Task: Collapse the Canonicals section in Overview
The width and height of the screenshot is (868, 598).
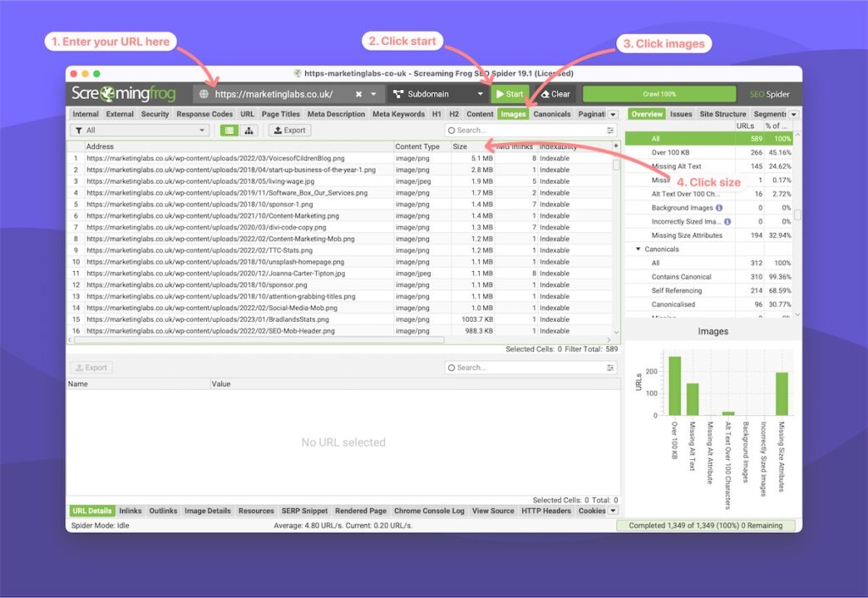Action: point(638,250)
